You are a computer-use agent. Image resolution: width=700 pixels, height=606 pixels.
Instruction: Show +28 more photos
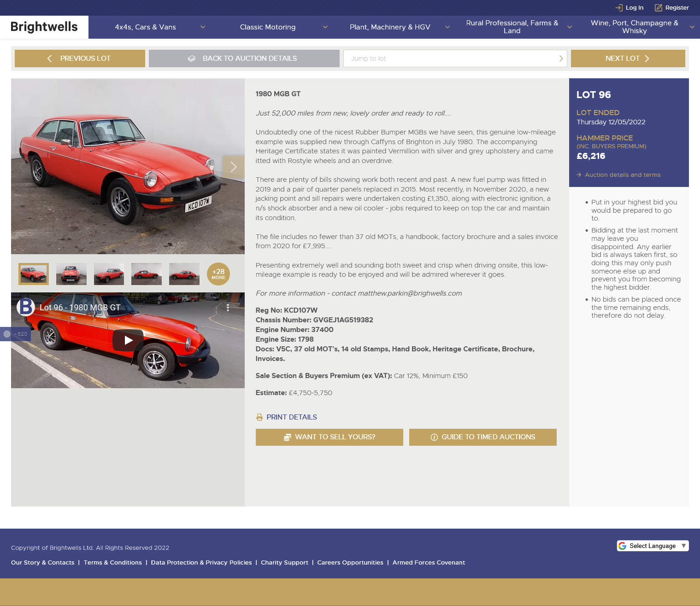coord(218,274)
